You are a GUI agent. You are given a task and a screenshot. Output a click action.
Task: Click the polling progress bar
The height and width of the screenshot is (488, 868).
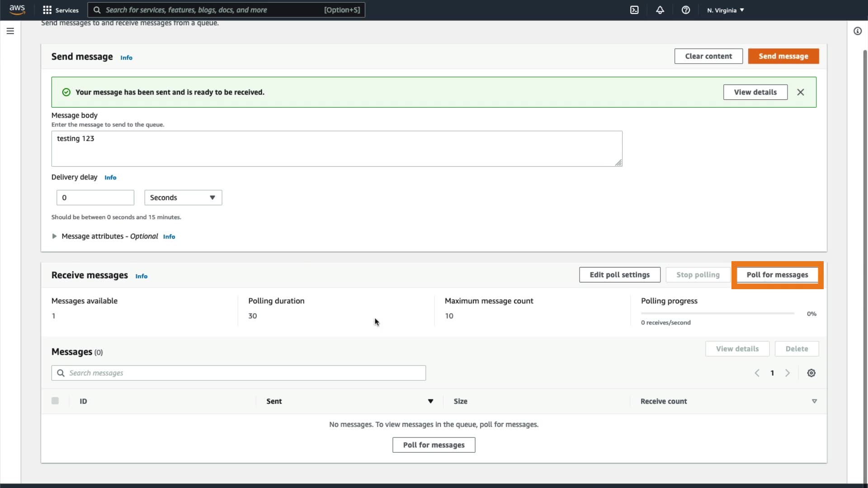(717, 313)
